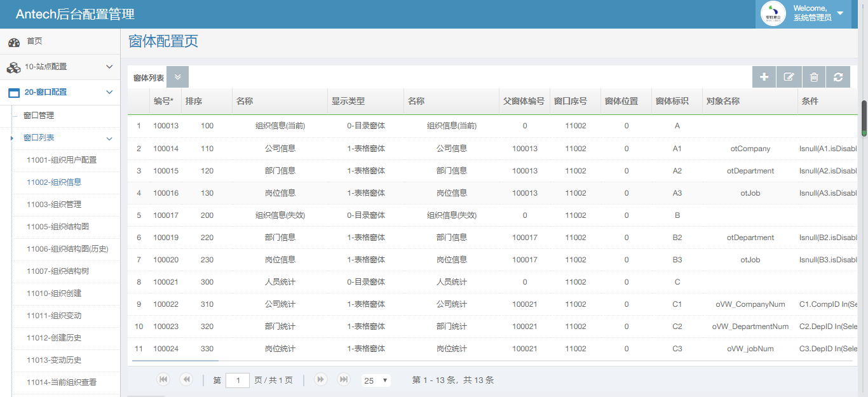
Task: Collapse the 窗体列表 panel with double-chevron
Action: tap(178, 77)
